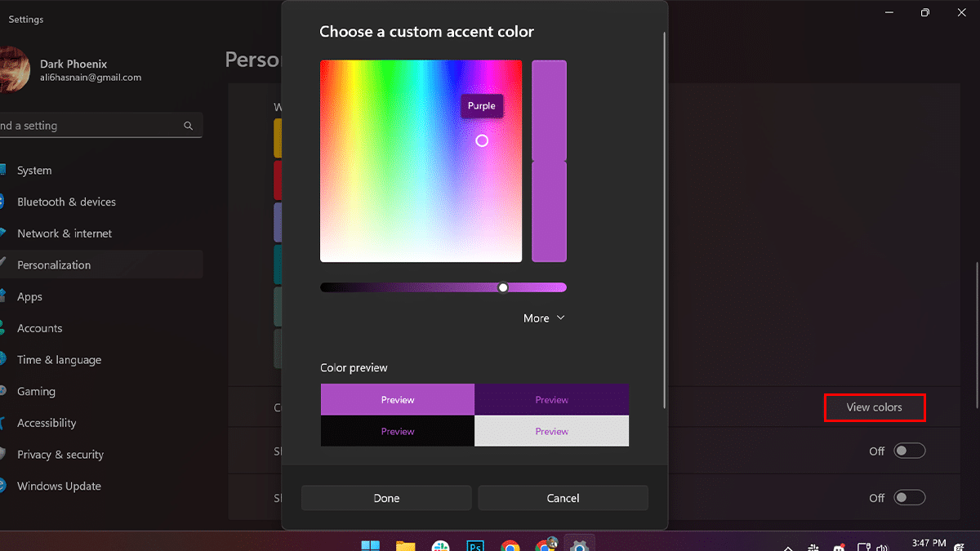Image resolution: width=980 pixels, height=551 pixels.
Task: Cancel the custom accent color dialog
Action: click(x=563, y=498)
